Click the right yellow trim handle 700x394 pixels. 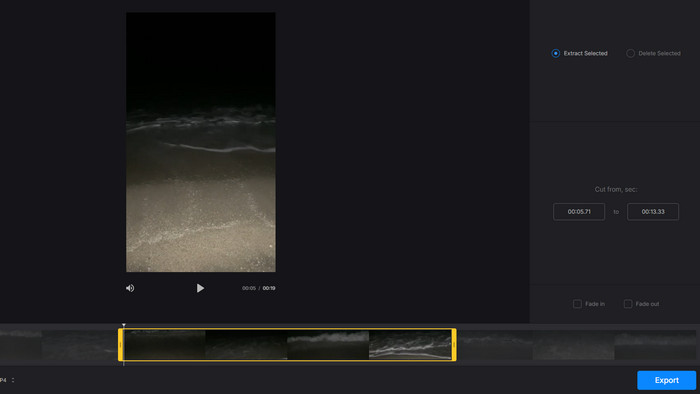click(x=454, y=345)
